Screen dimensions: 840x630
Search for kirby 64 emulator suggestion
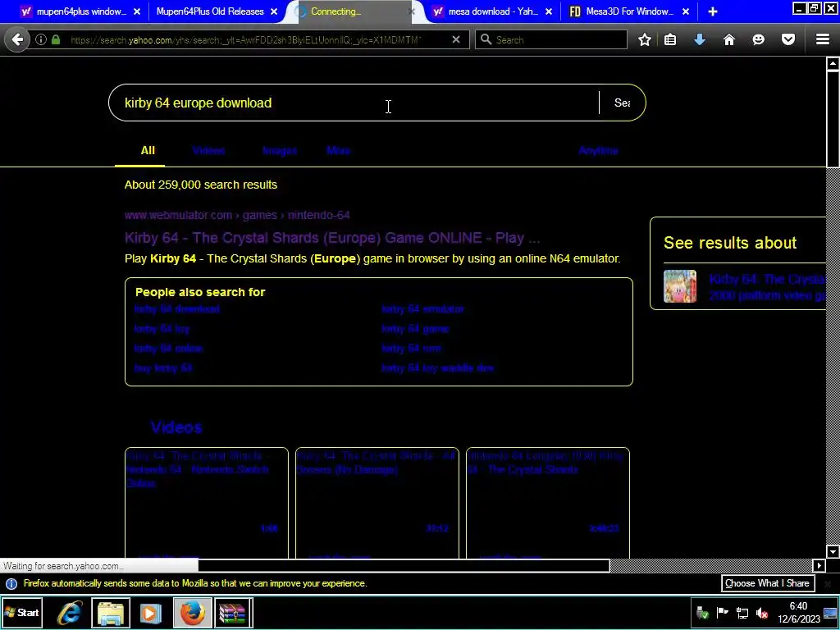pyautogui.click(x=422, y=309)
